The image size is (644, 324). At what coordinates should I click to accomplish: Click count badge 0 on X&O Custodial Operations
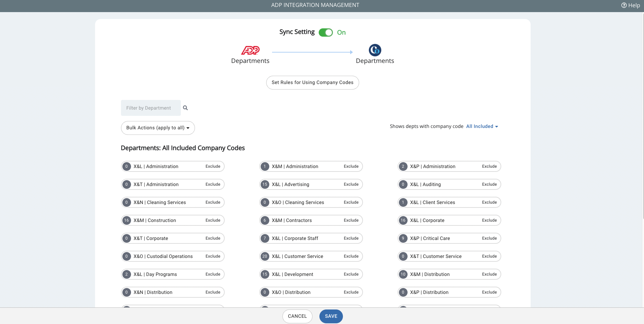coord(127,256)
